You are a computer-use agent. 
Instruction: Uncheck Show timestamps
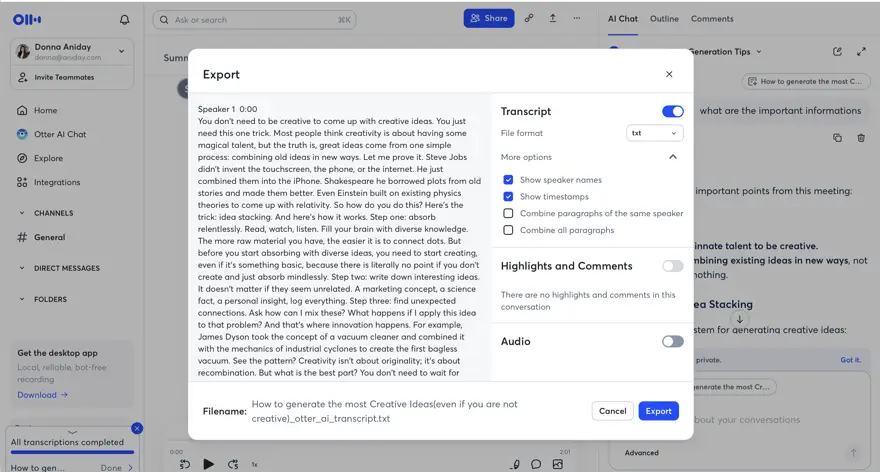(x=508, y=196)
